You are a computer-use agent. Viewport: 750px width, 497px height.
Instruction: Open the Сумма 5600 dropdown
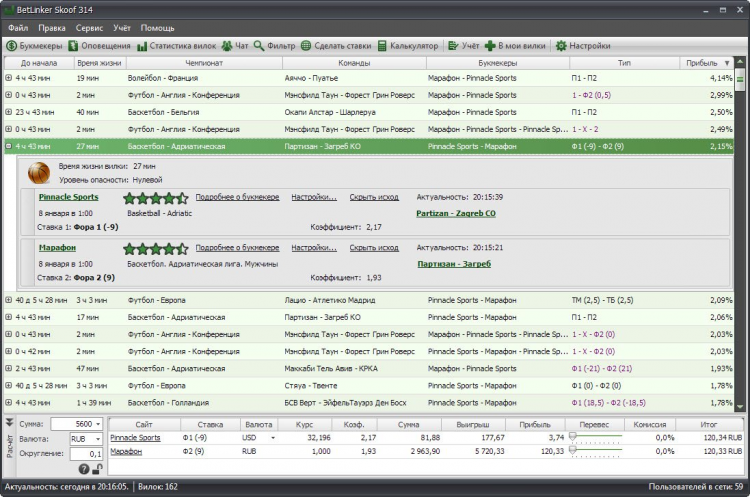point(98,424)
